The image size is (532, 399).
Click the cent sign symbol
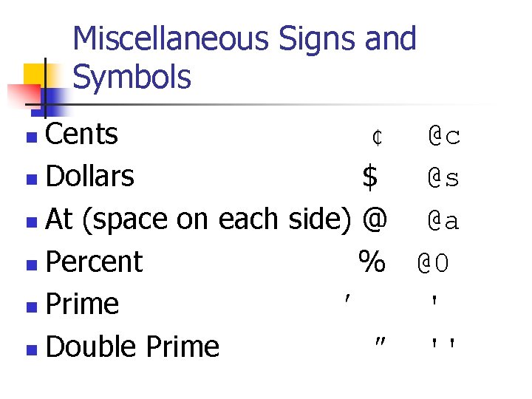pyautogui.click(x=377, y=137)
